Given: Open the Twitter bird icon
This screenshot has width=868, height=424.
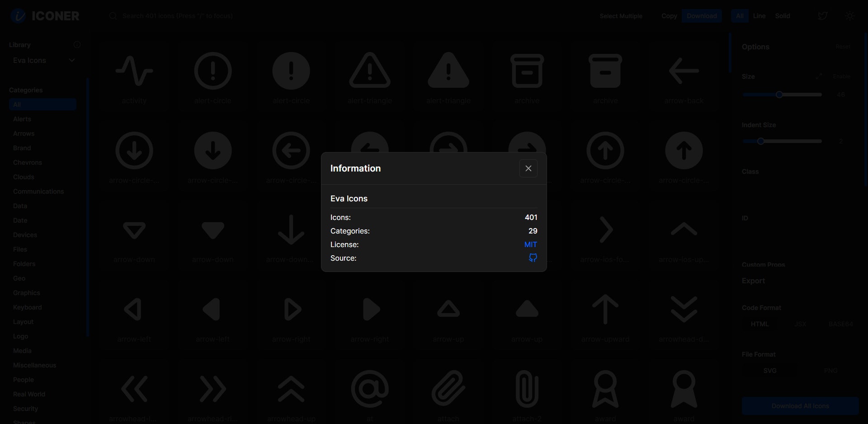Looking at the screenshot, I should [x=823, y=16].
